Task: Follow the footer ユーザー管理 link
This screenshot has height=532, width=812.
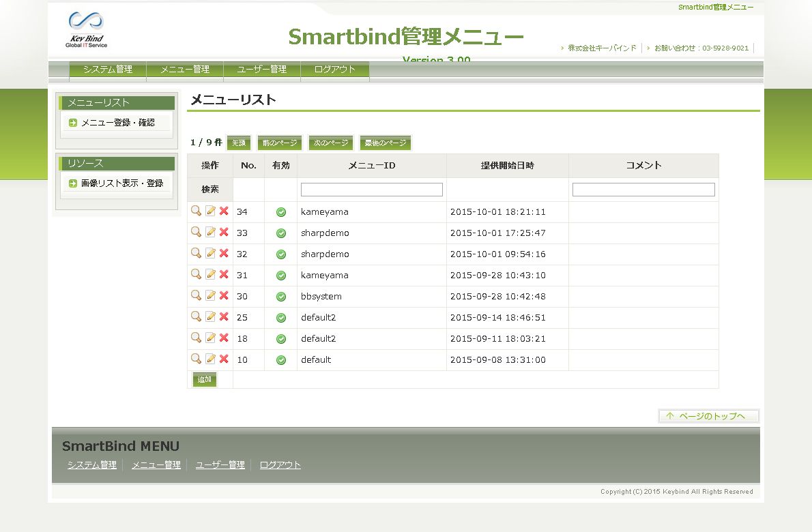Action: tap(220, 464)
